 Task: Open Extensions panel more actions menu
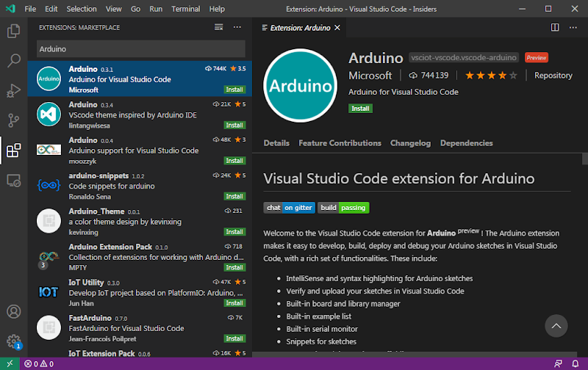click(x=237, y=27)
